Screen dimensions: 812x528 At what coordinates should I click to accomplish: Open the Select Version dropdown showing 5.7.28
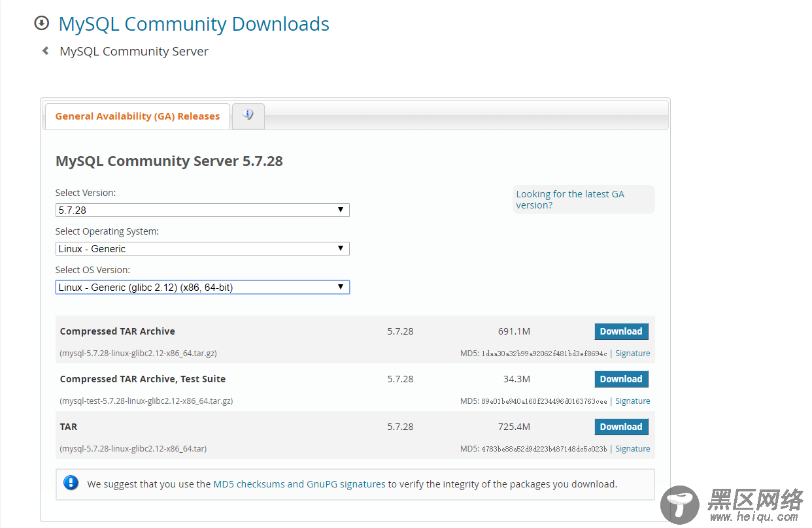tap(203, 210)
